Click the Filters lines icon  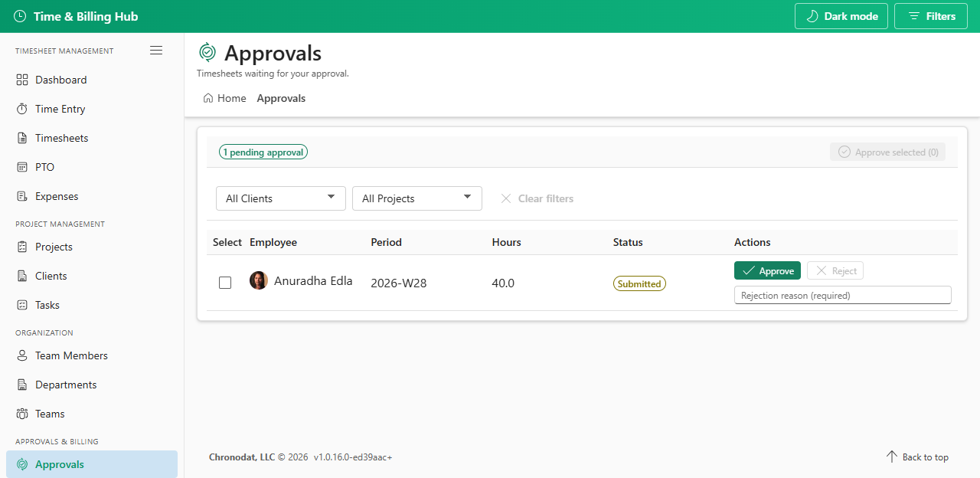click(913, 16)
